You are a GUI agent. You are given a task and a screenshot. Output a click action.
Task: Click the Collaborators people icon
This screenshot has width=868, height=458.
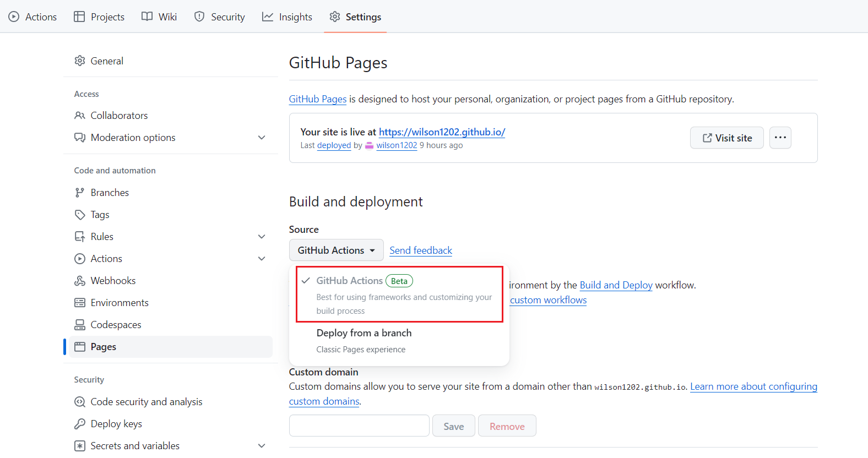(80, 116)
